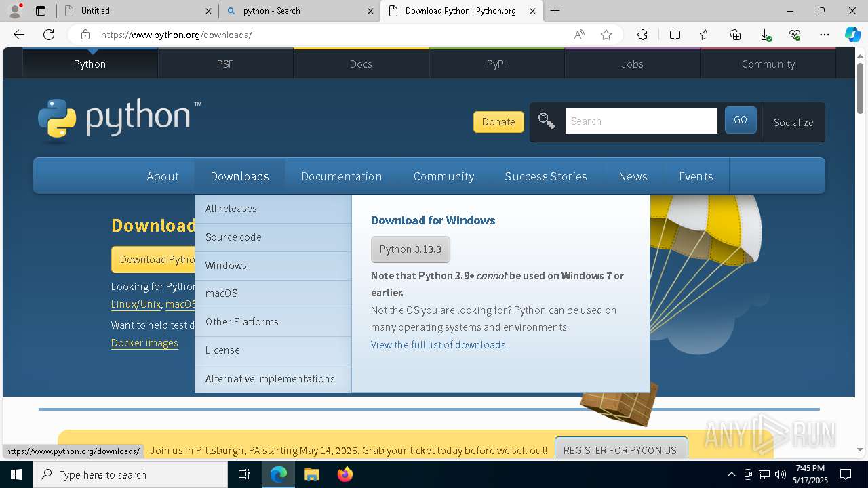Open Windows Start menu
Viewport: 868px width, 488px height.
click(16, 474)
